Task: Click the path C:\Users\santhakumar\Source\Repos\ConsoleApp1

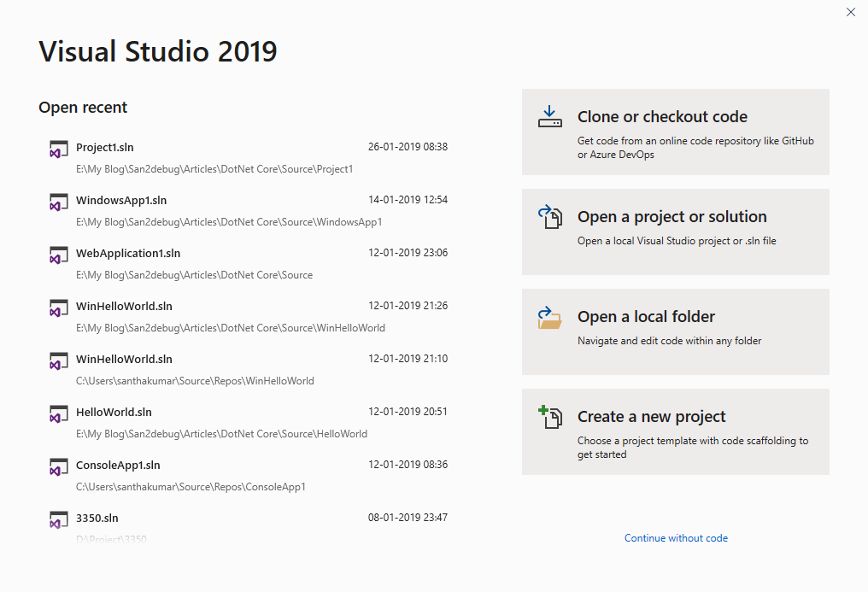Action: (191, 487)
